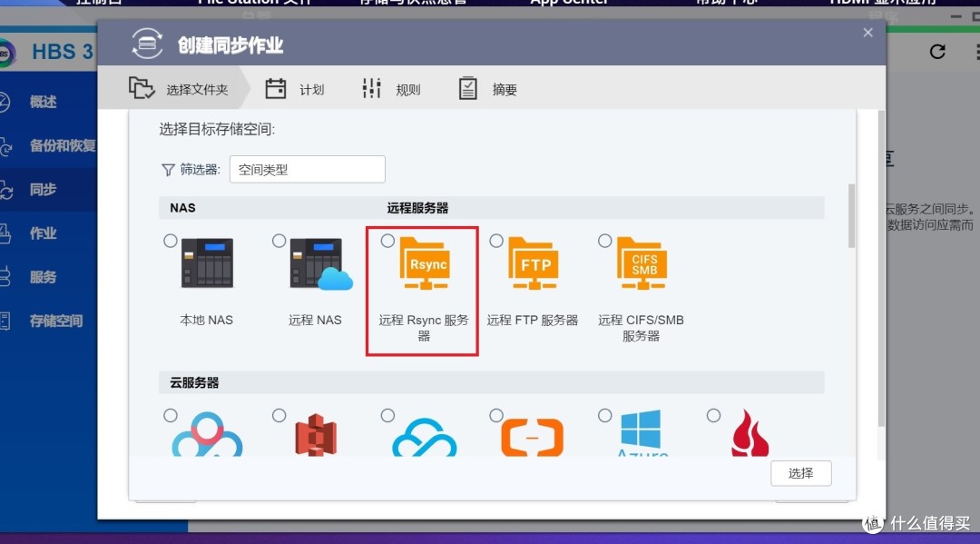
Task: Select radio button for 远程 FTP 服务器
Action: [x=496, y=241]
